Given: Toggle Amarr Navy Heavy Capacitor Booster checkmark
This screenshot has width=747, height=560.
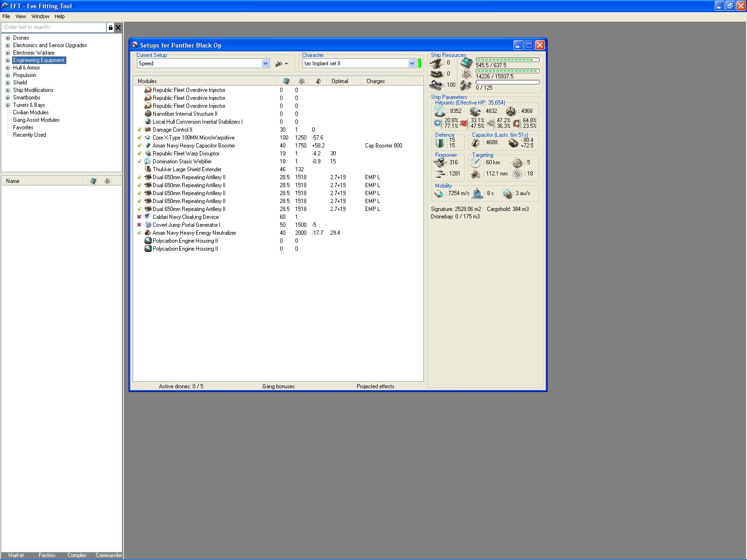Looking at the screenshot, I should [x=139, y=146].
